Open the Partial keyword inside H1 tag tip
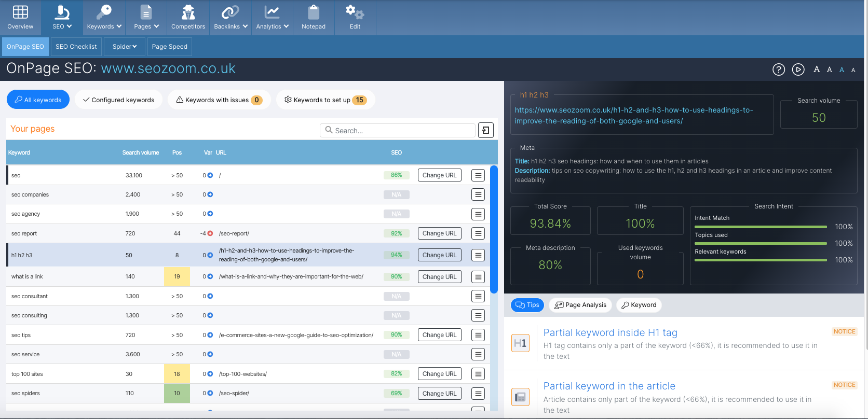 pyautogui.click(x=610, y=332)
